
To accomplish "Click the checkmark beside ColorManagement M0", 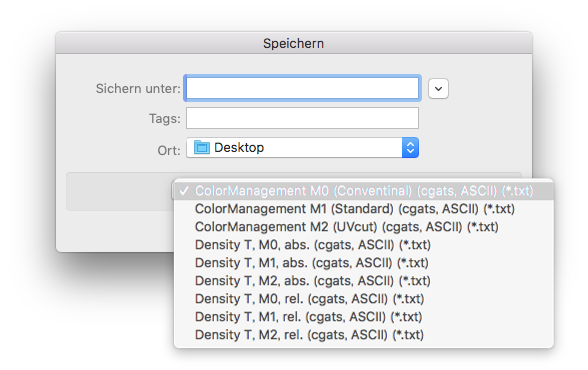I will pos(184,191).
